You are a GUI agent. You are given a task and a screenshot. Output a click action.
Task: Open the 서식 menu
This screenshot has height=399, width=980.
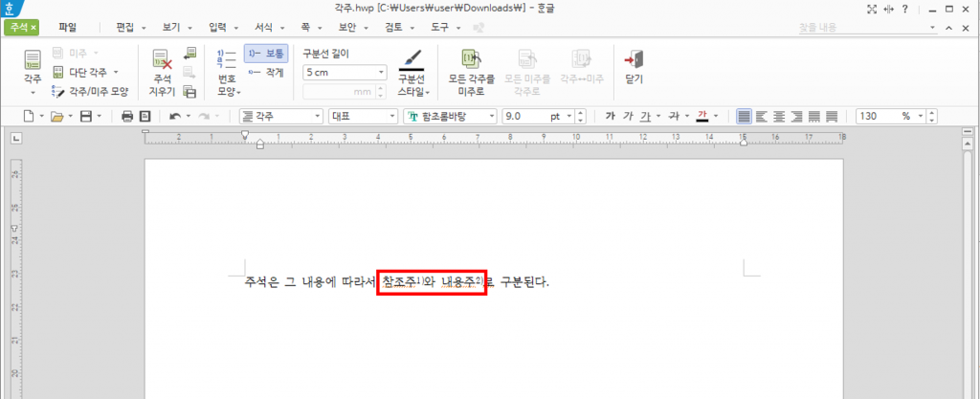pyautogui.click(x=263, y=28)
